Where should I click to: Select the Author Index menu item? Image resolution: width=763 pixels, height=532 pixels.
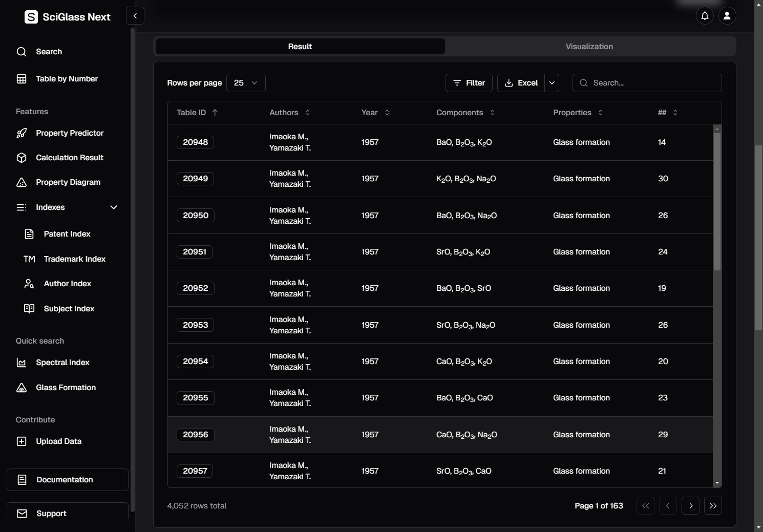(67, 284)
